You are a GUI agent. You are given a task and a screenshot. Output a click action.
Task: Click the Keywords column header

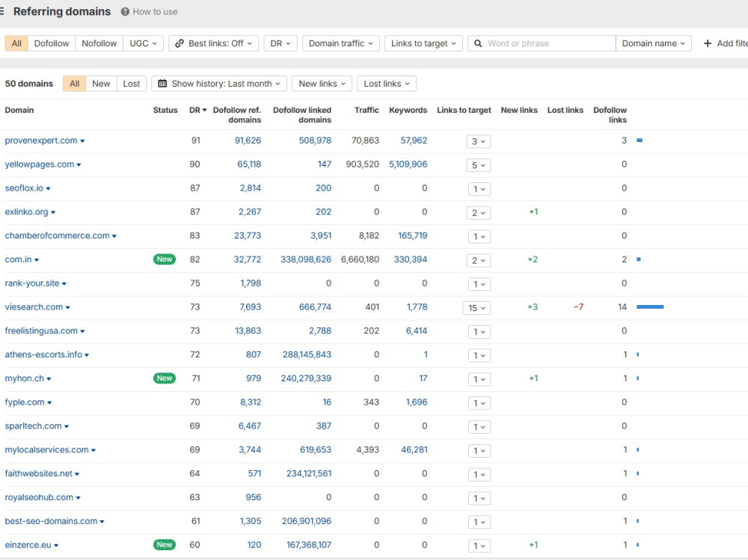point(408,110)
